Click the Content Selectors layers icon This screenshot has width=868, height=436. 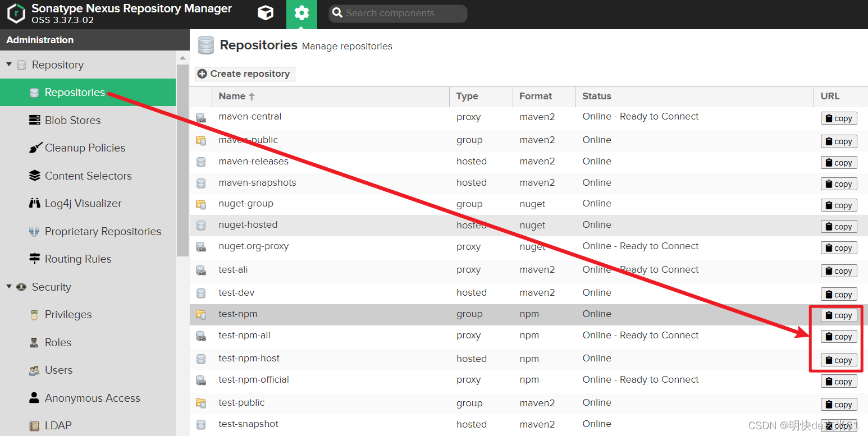click(35, 176)
